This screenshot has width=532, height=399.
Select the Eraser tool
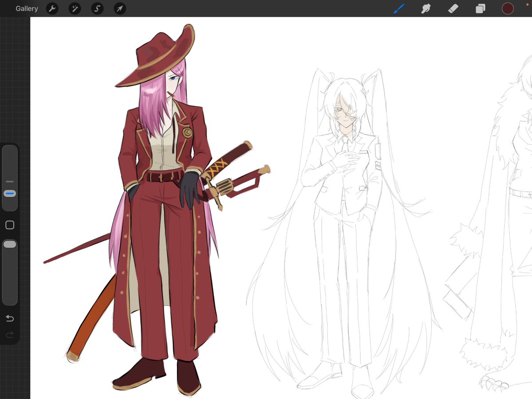453,8
